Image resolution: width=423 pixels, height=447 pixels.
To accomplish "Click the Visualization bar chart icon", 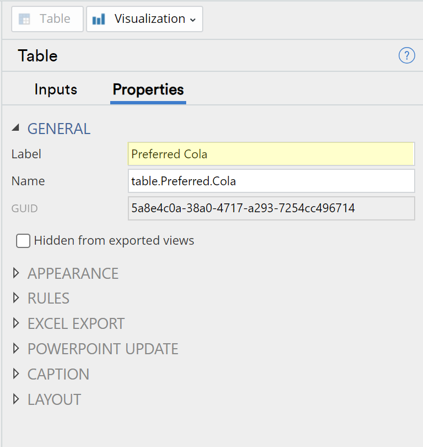I will pos(99,19).
